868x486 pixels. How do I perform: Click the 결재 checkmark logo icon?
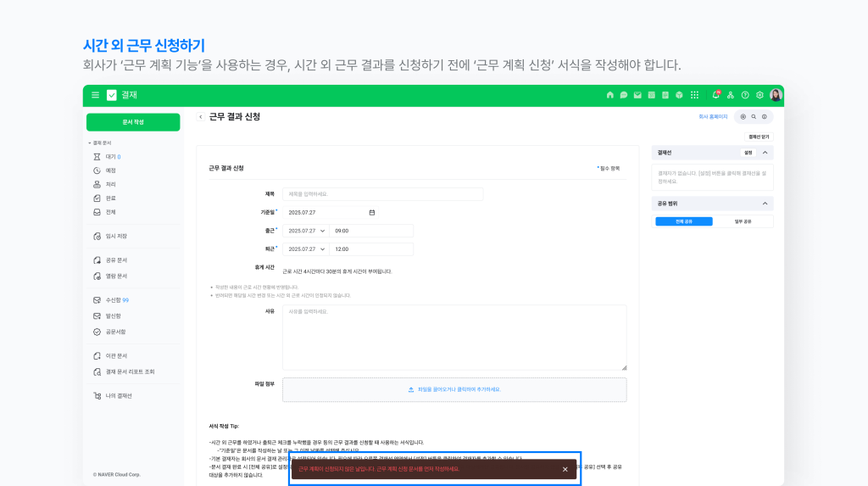(112, 95)
